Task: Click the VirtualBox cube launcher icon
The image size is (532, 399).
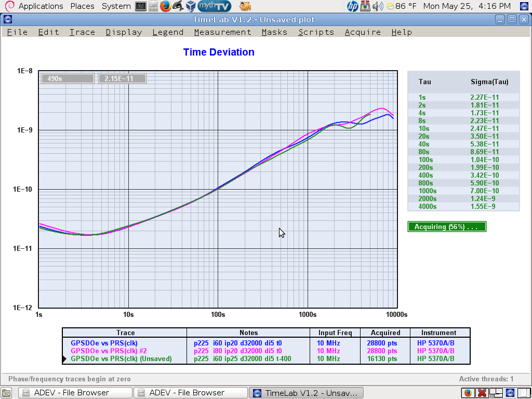Action: pyautogui.click(x=191, y=6)
